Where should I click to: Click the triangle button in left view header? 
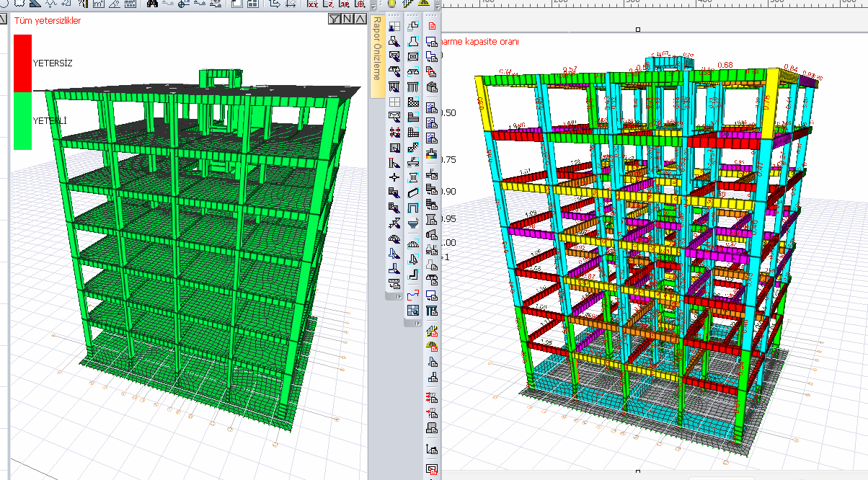click(359, 19)
